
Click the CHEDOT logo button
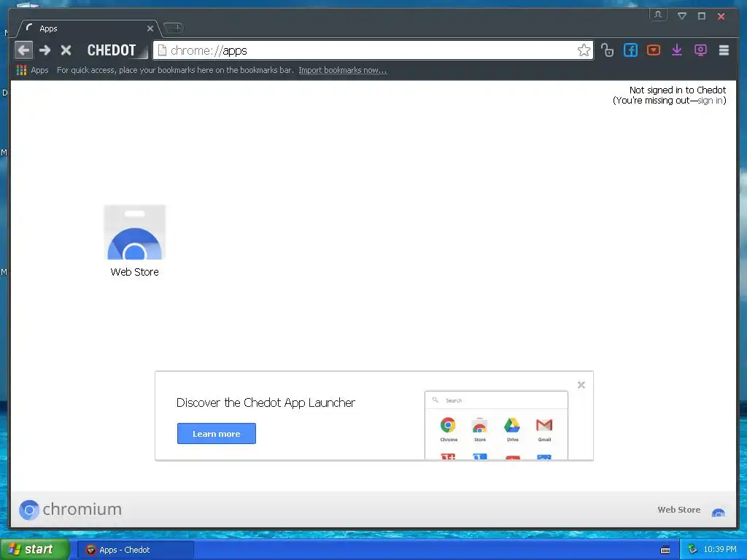click(112, 50)
